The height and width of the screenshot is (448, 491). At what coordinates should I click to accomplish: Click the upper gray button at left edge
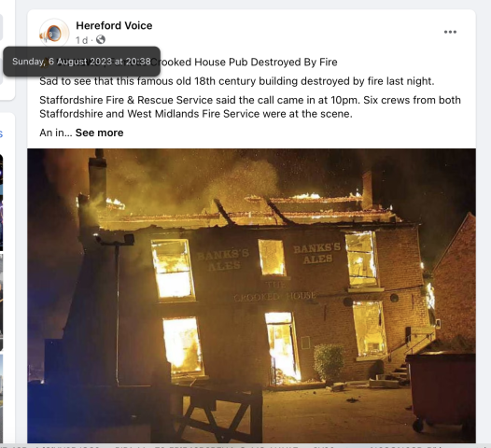click(1, 27)
